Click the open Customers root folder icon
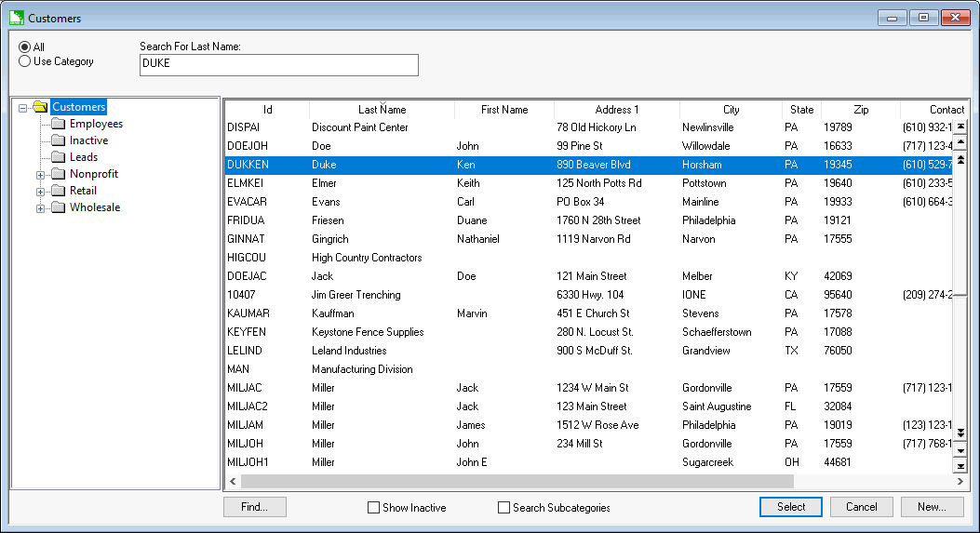 click(x=40, y=107)
